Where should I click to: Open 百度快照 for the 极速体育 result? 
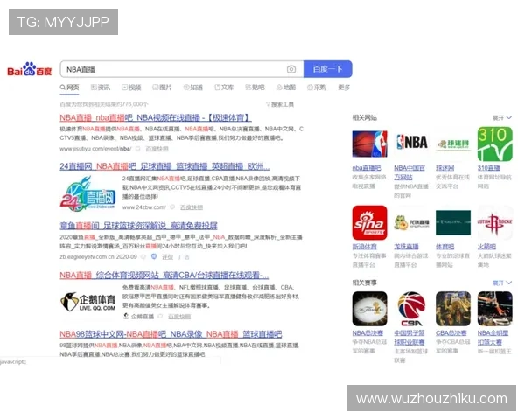click(x=157, y=149)
